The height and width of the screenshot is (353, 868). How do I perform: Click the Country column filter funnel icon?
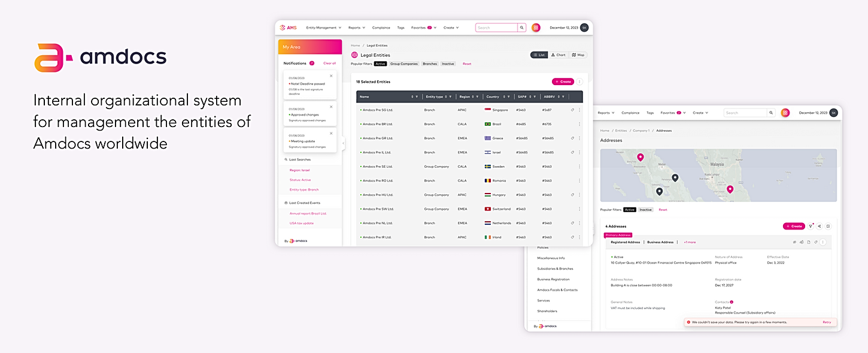coord(510,96)
